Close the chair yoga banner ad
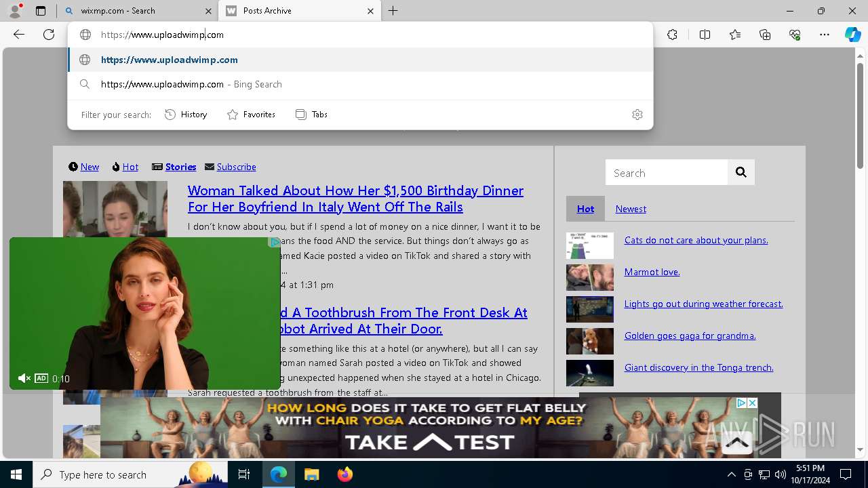Screen dimensions: 868x488 tap(752, 403)
